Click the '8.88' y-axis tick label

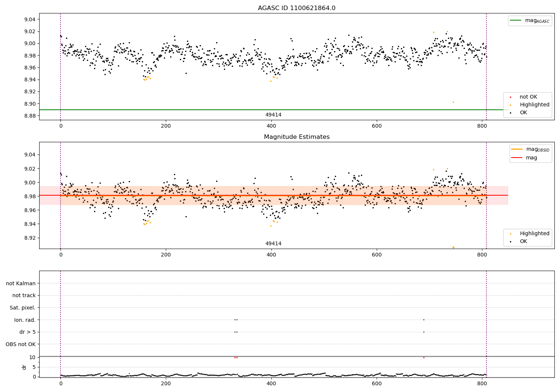pyautogui.click(x=30, y=116)
